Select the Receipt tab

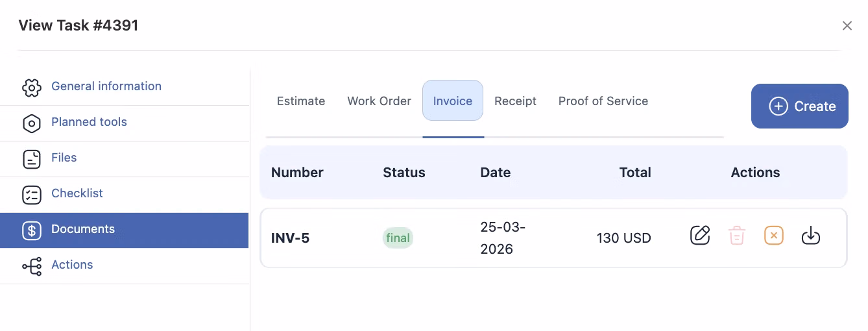[515, 101]
